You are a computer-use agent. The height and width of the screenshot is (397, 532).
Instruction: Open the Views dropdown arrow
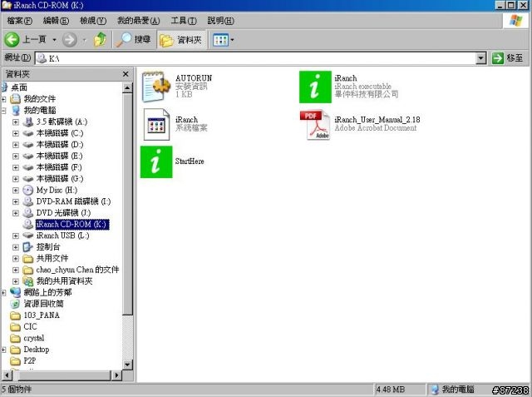tap(233, 40)
